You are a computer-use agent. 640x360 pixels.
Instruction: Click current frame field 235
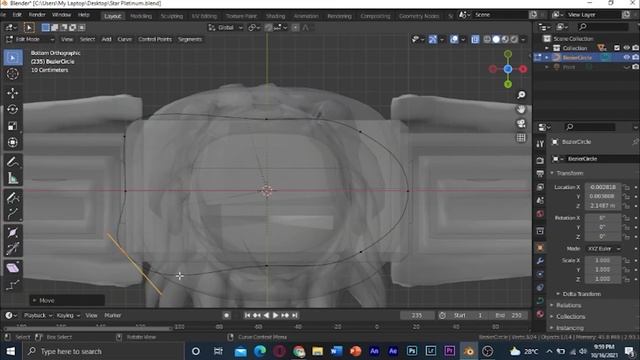(x=417, y=316)
